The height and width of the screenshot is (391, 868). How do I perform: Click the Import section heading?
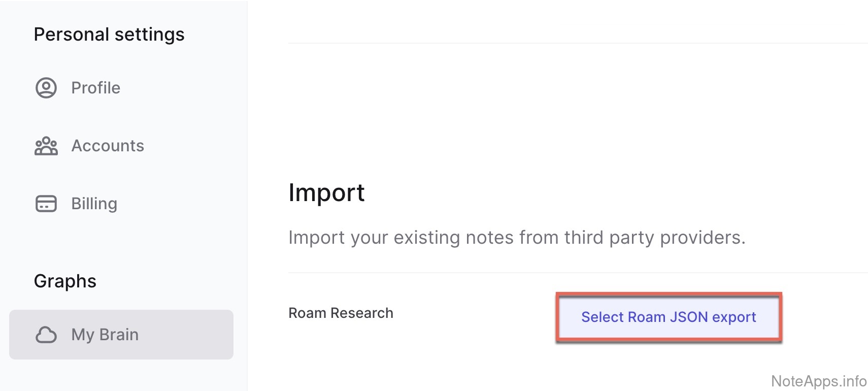tap(326, 193)
